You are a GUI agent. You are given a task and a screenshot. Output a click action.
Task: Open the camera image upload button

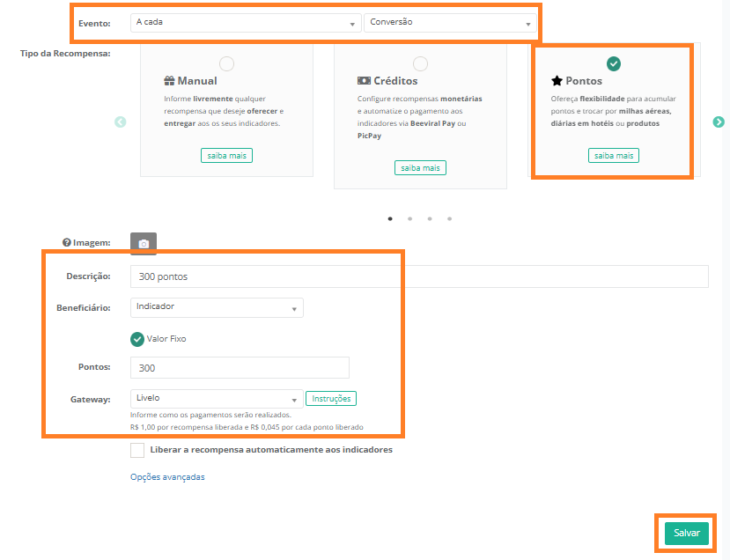tap(144, 243)
